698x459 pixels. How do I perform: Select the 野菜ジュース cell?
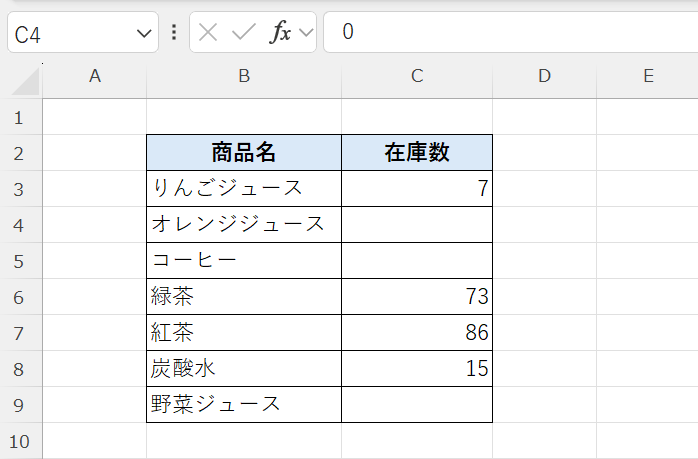244,405
